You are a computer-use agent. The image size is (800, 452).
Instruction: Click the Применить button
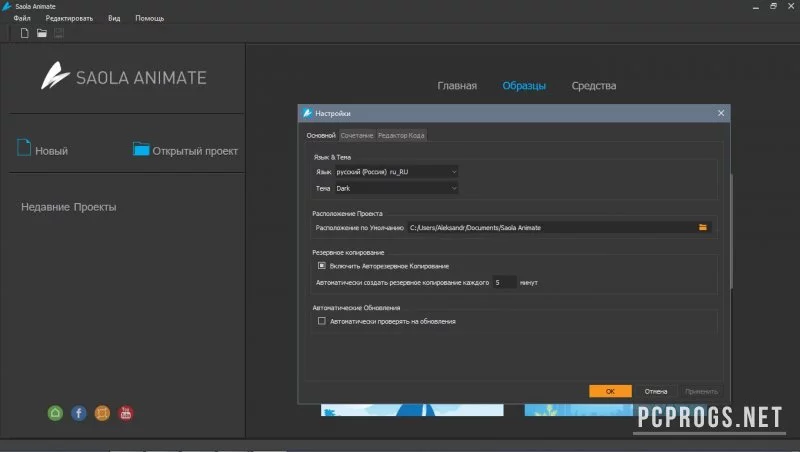click(x=701, y=391)
